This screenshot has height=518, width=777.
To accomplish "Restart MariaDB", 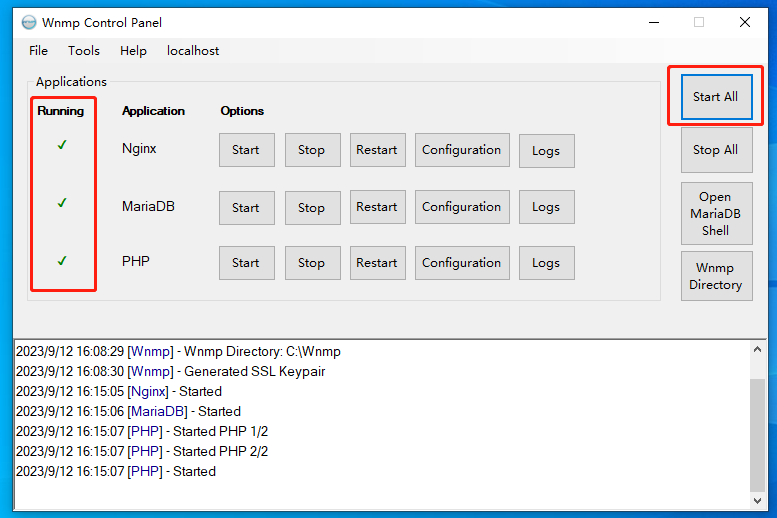I will pyautogui.click(x=378, y=207).
